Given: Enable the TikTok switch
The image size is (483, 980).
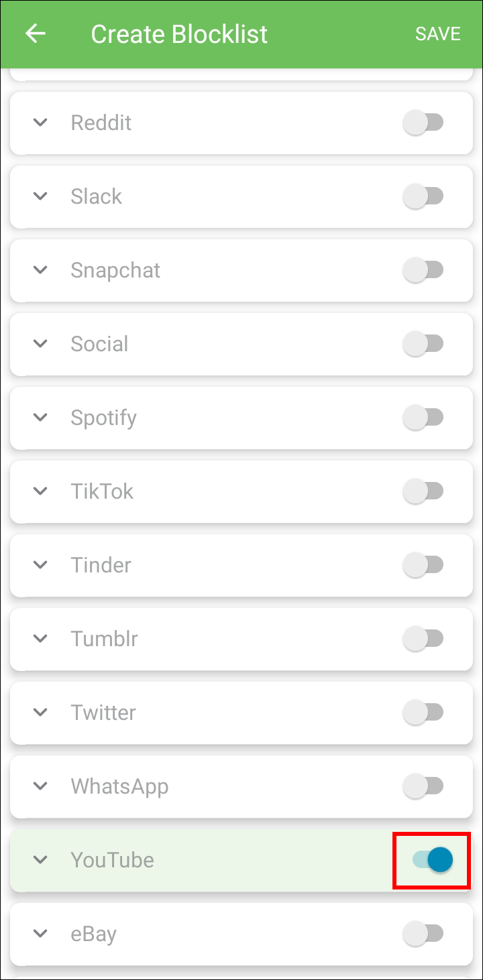Looking at the screenshot, I should (423, 491).
